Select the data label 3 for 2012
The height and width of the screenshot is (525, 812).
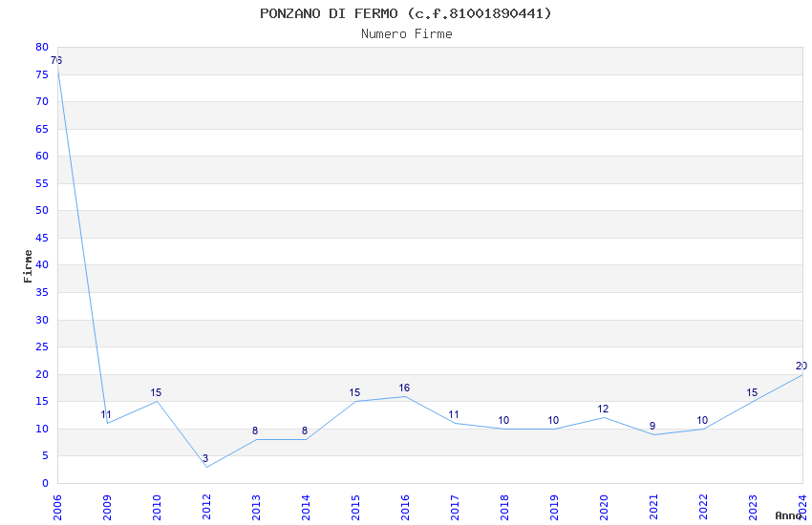click(x=205, y=458)
